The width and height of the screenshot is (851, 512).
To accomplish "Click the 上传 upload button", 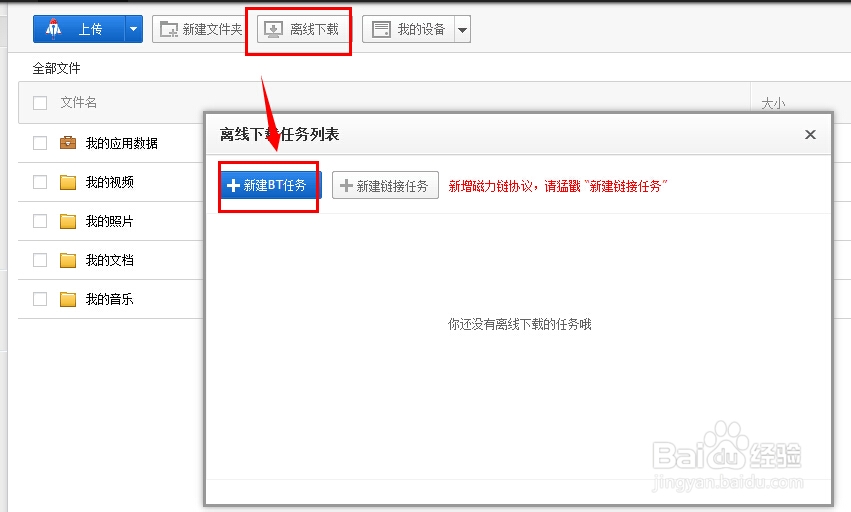I will 79,29.
